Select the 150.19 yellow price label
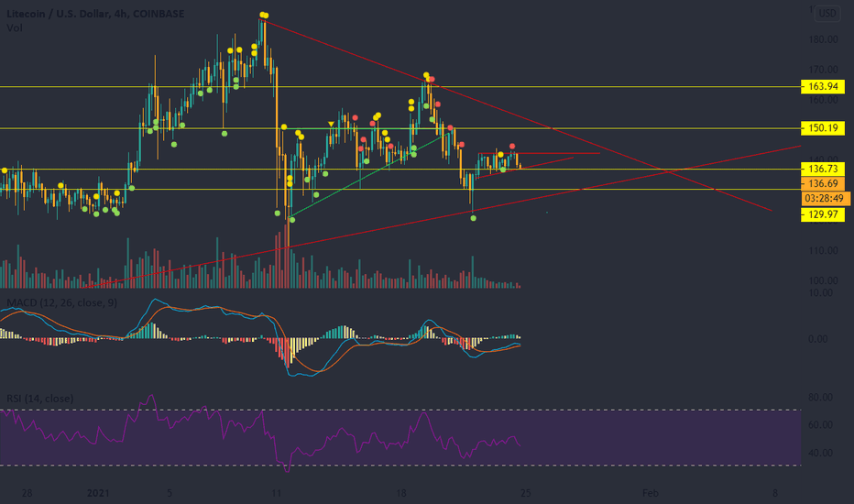854x504 pixels. coord(823,128)
